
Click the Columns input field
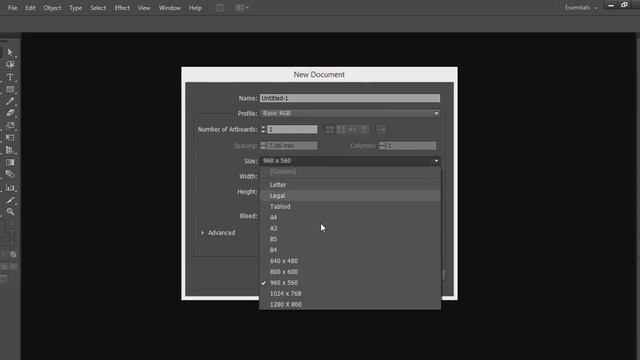point(411,146)
